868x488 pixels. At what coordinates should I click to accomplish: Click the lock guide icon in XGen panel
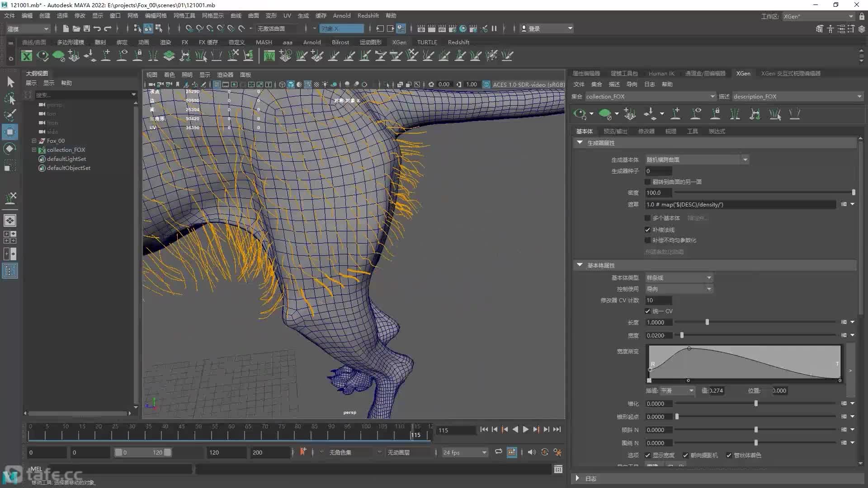pos(716,114)
